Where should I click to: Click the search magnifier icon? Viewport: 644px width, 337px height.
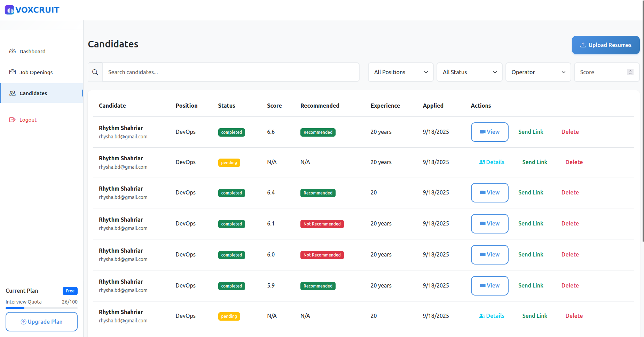pos(95,72)
